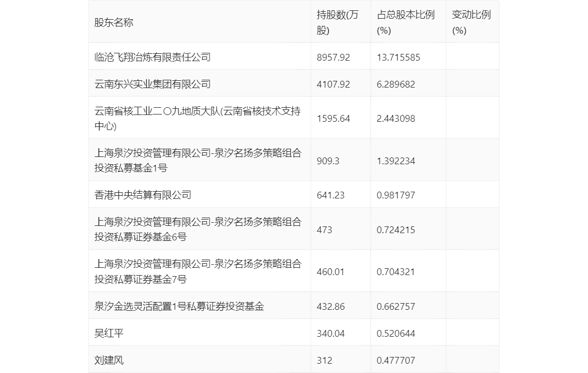Select the value 340.04
588x373 pixels.
pos(330,334)
